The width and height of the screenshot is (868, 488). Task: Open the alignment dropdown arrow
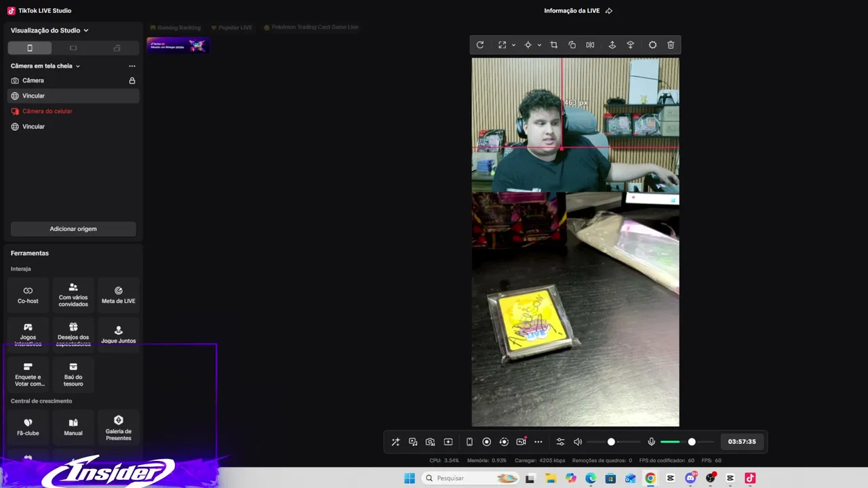[x=539, y=45]
